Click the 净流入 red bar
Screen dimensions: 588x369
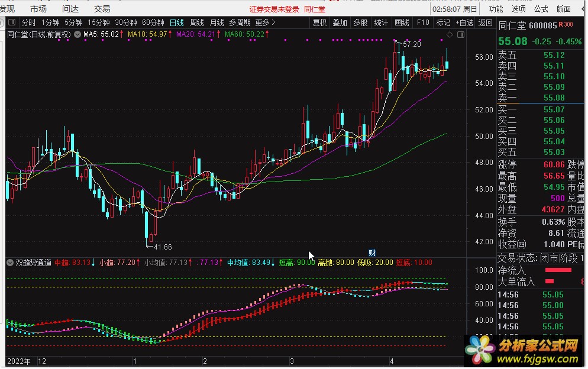(558, 270)
